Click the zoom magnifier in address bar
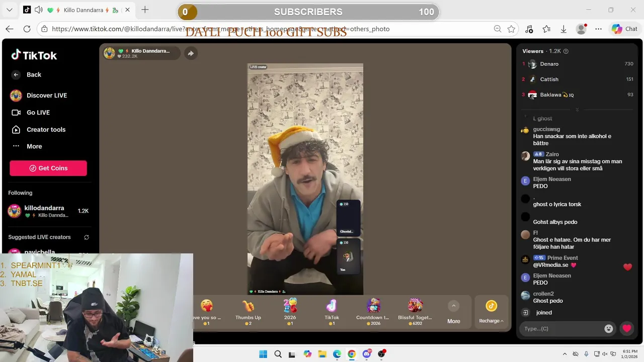644x362 pixels. pyautogui.click(x=498, y=29)
